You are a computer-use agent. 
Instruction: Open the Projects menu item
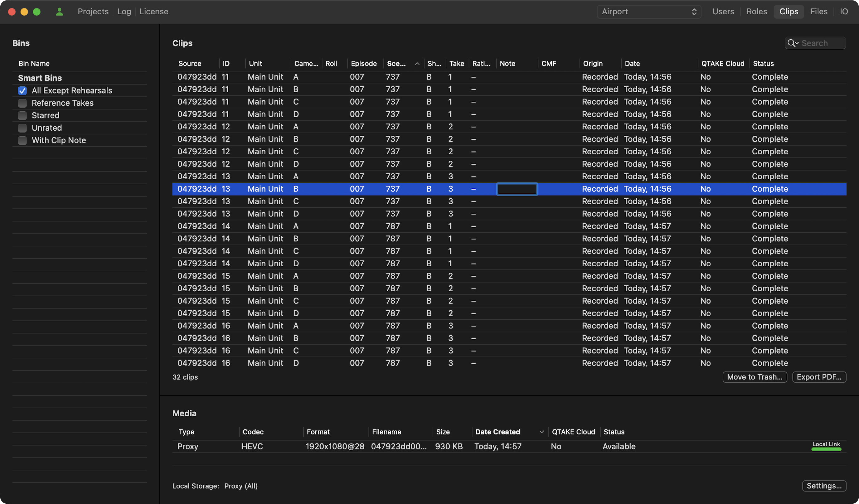click(93, 12)
